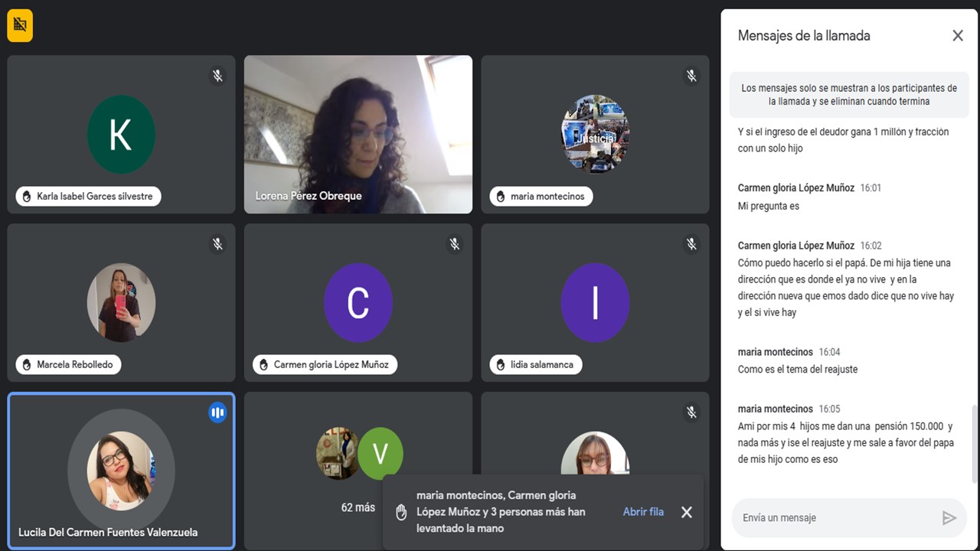Click the Envía un mensaje input field
Screen dimensions: 980x551
[x=850, y=518]
